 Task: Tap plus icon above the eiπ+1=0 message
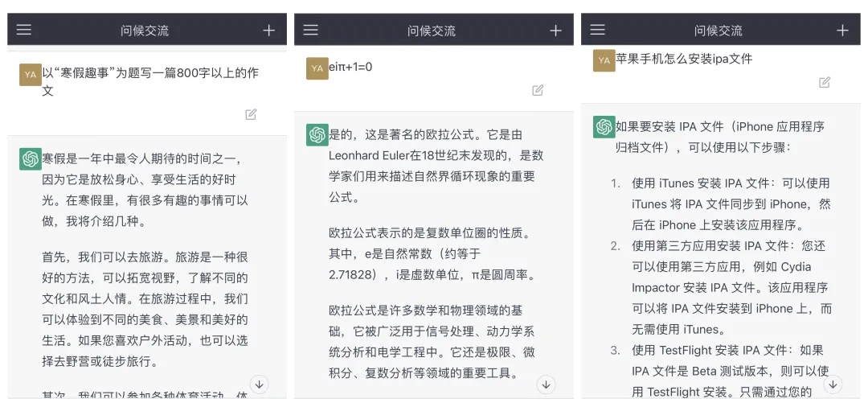[x=555, y=31]
